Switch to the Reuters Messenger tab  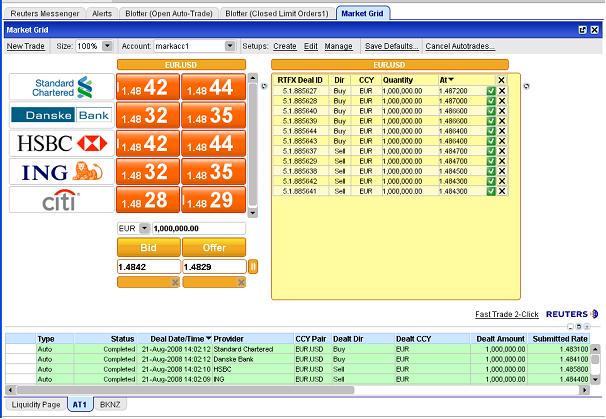click(45, 14)
